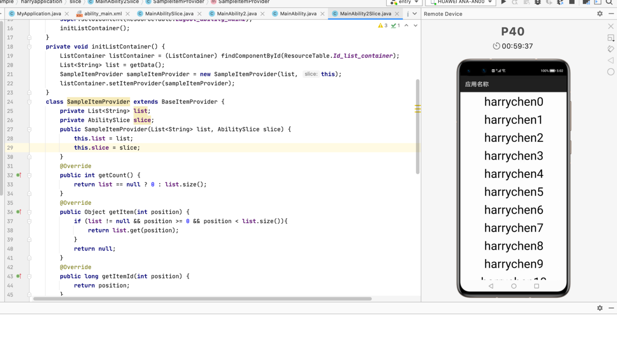Click the back triangle in device side strip
The height and width of the screenshot is (364, 617).
point(611,60)
